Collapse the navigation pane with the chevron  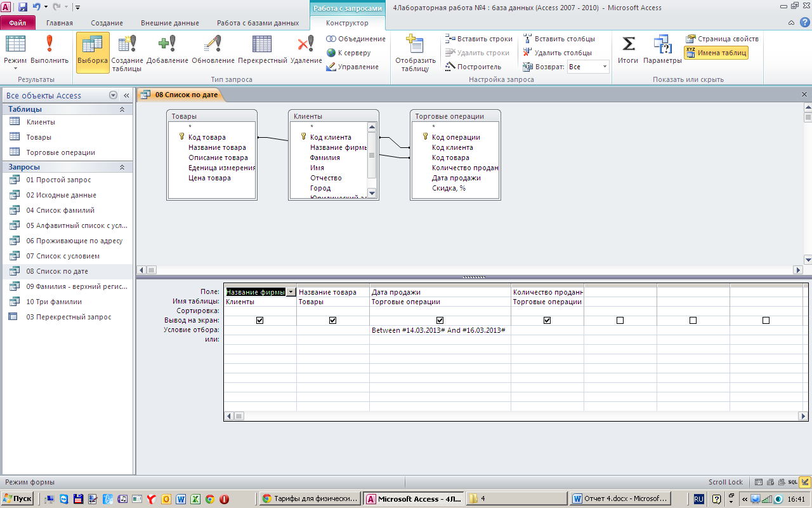(x=126, y=95)
